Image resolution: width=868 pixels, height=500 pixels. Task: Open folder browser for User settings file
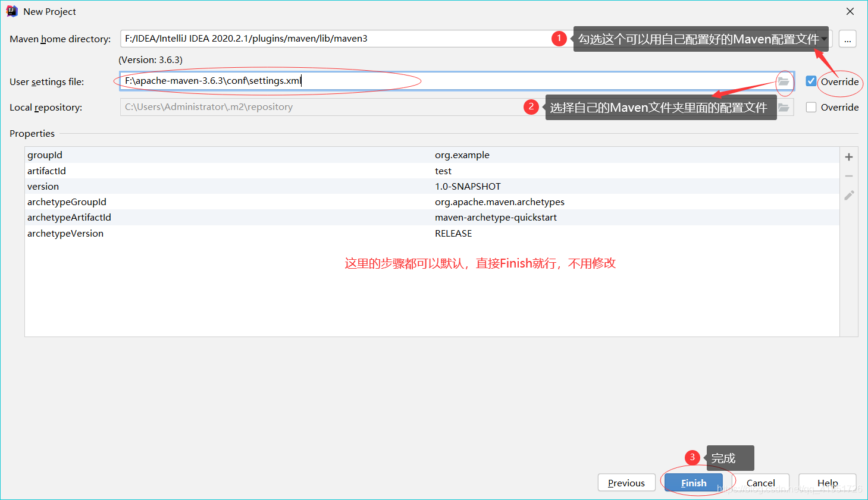tap(784, 81)
